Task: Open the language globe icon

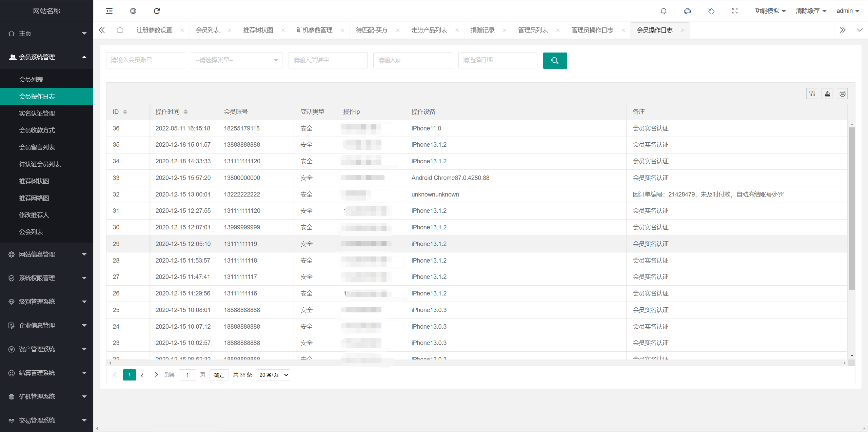Action: pyautogui.click(x=133, y=11)
